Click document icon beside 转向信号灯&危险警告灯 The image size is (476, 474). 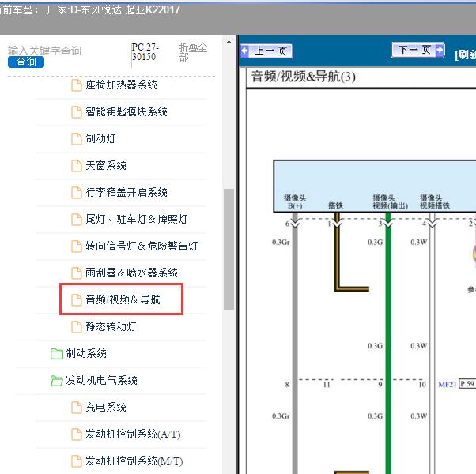click(77, 246)
